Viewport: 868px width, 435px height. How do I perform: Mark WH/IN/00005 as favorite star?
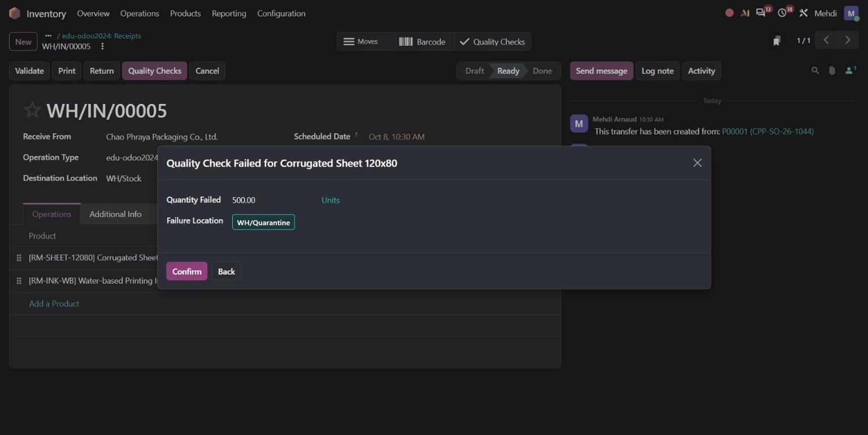[32, 110]
